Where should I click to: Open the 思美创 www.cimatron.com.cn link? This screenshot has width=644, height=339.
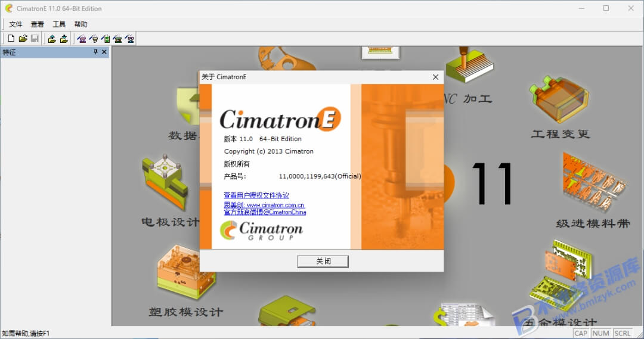264,205
